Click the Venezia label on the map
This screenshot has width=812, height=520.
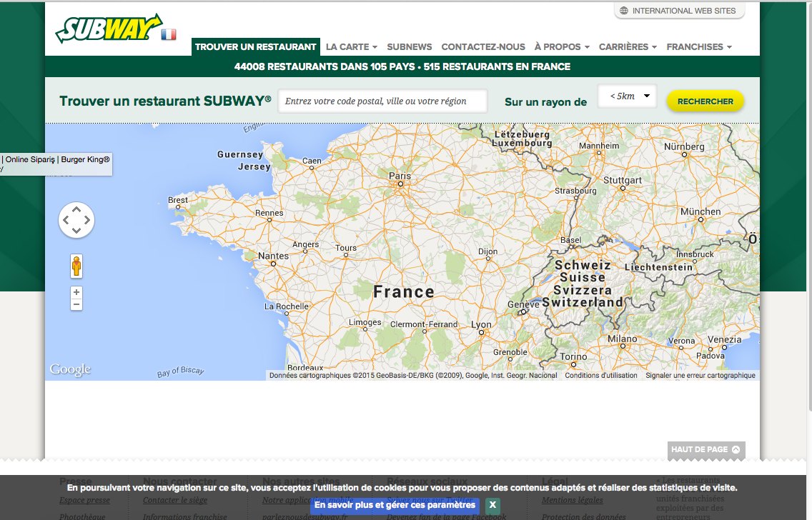(x=725, y=339)
